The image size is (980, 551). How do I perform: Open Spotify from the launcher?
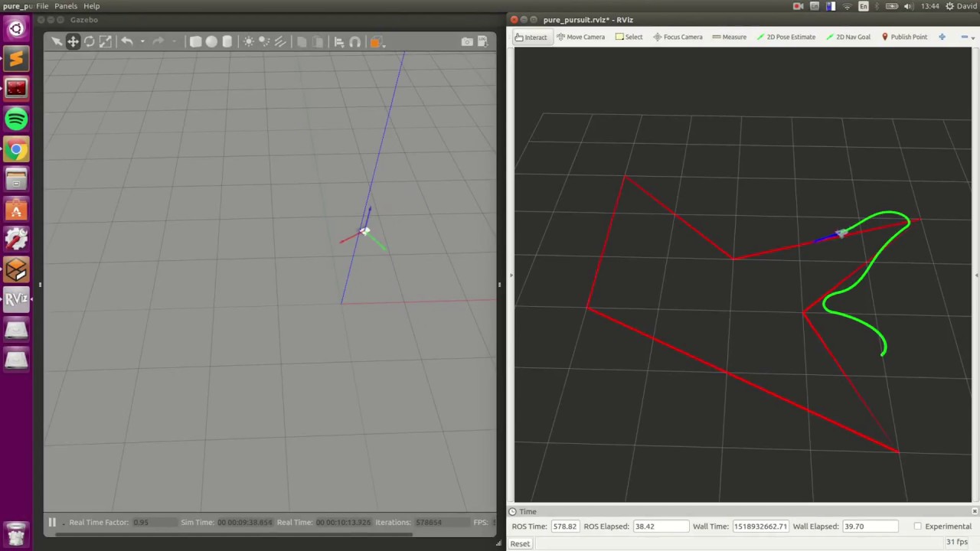(x=16, y=119)
